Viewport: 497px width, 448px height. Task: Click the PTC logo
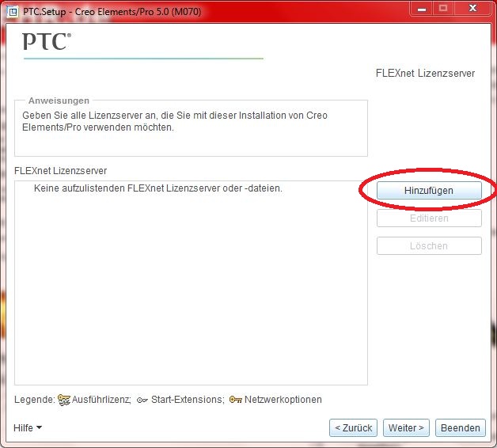47,42
